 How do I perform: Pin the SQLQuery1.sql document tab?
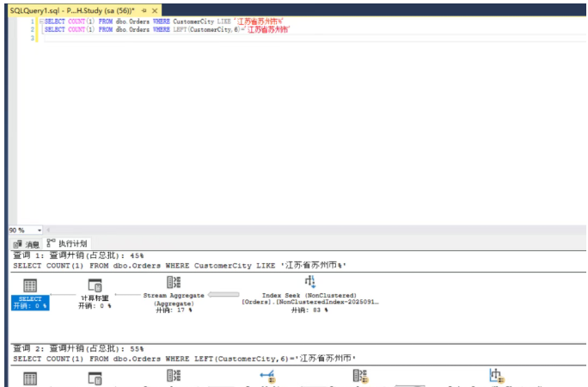point(144,10)
